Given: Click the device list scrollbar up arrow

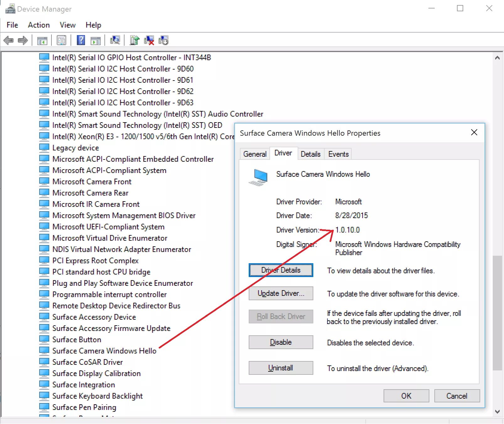Looking at the screenshot, I should click(x=497, y=58).
